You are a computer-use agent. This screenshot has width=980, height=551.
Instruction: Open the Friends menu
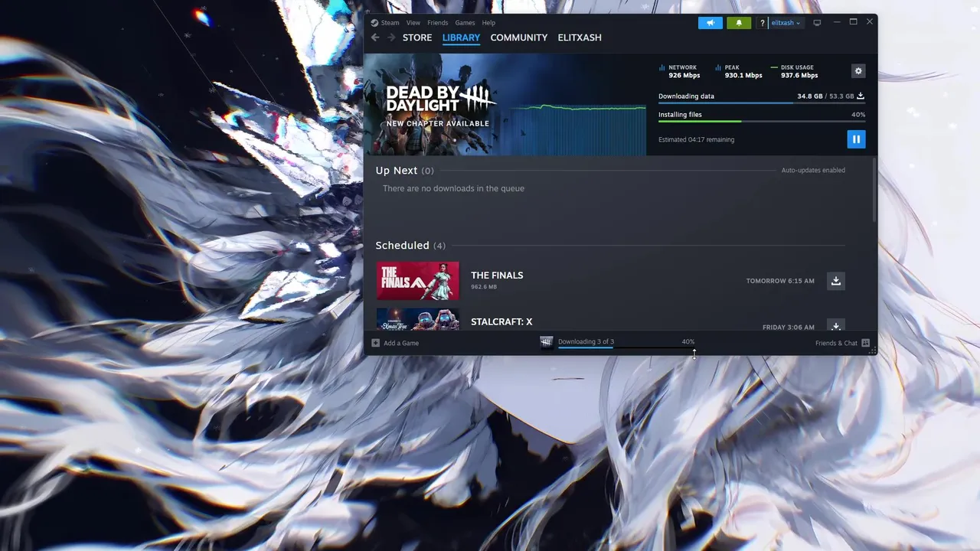tap(438, 23)
